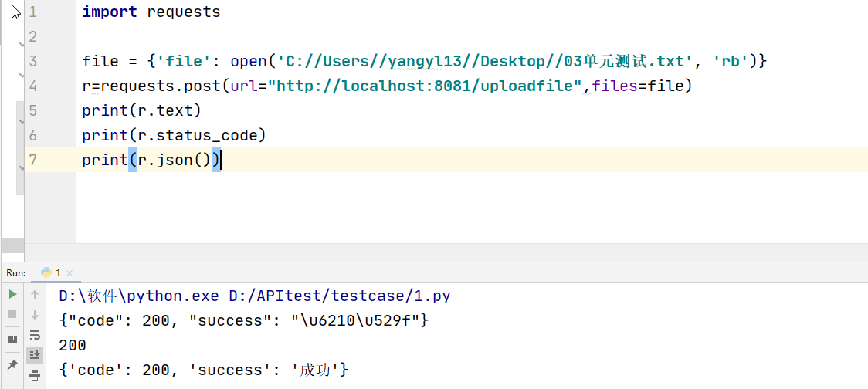
Task: Click the standalone 200 console output line
Action: click(73, 345)
